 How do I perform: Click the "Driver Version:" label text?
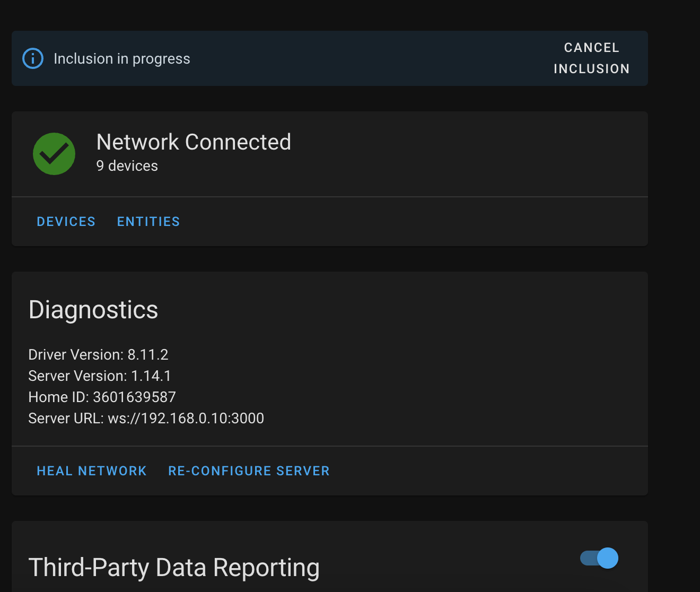coord(76,355)
